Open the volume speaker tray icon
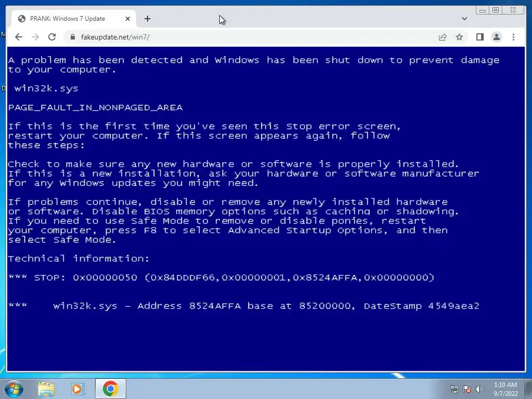 coord(479,389)
